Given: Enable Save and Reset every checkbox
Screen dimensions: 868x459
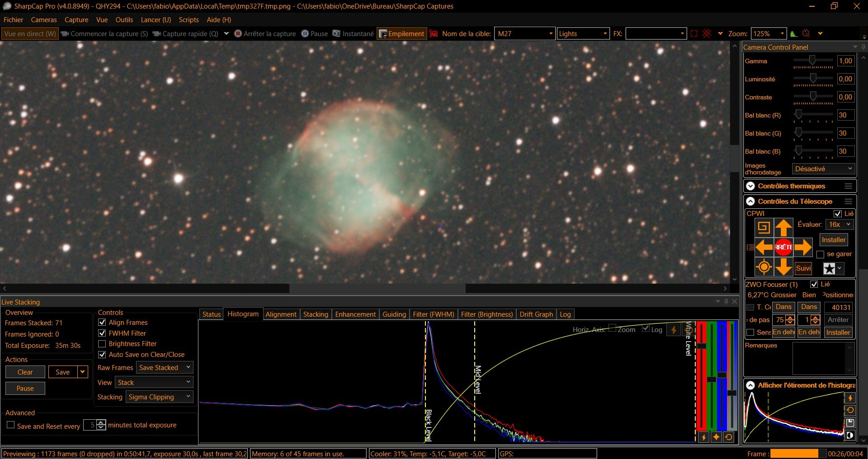Looking at the screenshot, I should pos(11,425).
